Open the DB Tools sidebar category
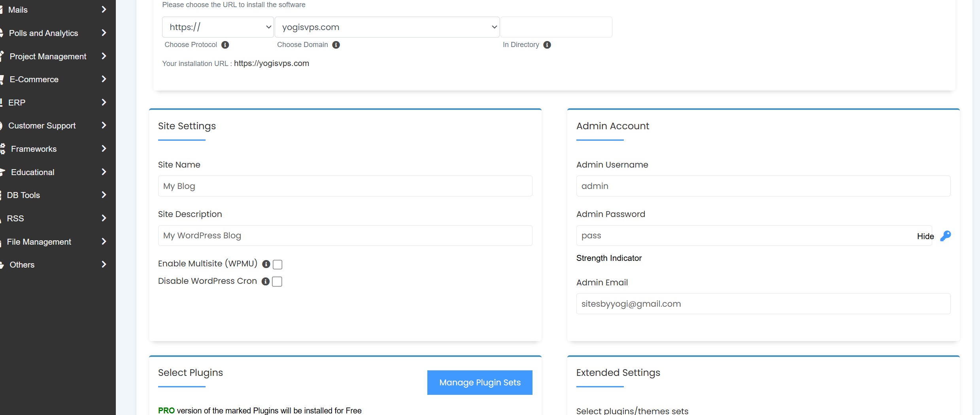The image size is (980, 415). click(23, 195)
